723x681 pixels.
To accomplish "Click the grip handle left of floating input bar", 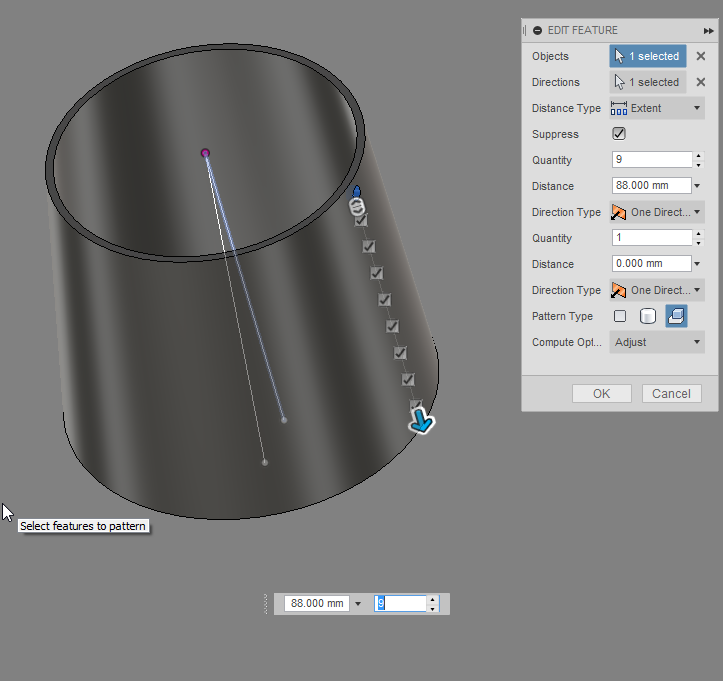I will pos(266,604).
